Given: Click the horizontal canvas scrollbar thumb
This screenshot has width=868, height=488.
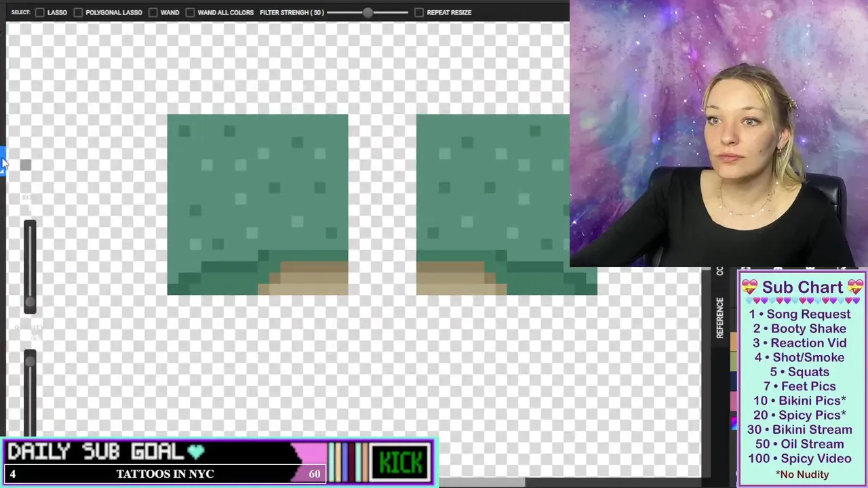Looking at the screenshot, I should [481, 483].
